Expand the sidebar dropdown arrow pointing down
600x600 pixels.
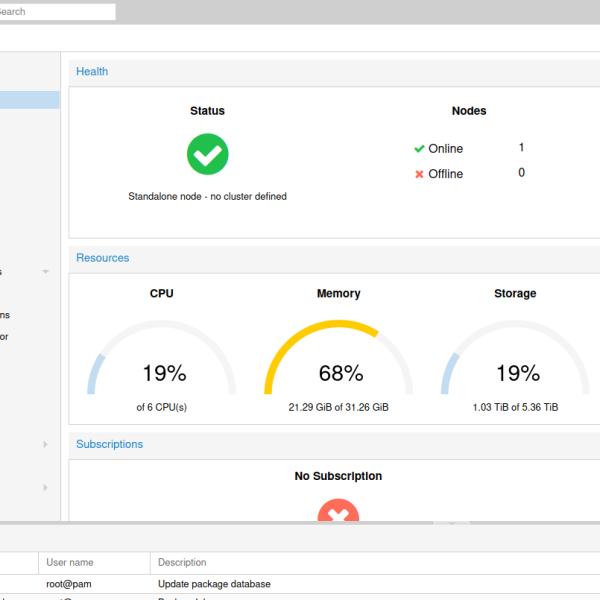[46, 272]
